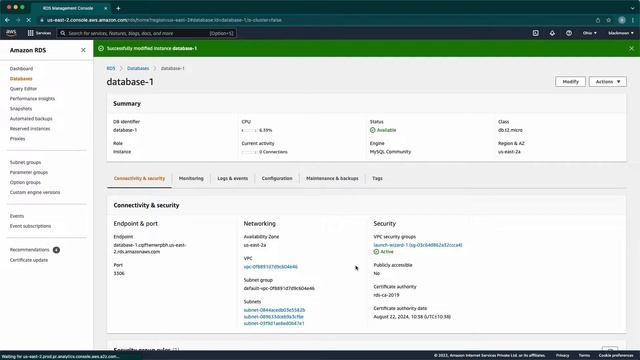Open a new browser tab

[118, 8]
